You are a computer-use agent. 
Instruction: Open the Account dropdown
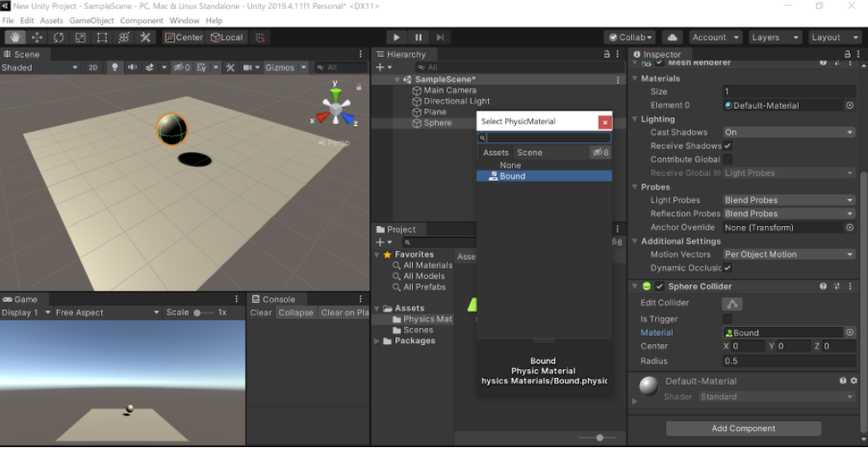tap(715, 37)
